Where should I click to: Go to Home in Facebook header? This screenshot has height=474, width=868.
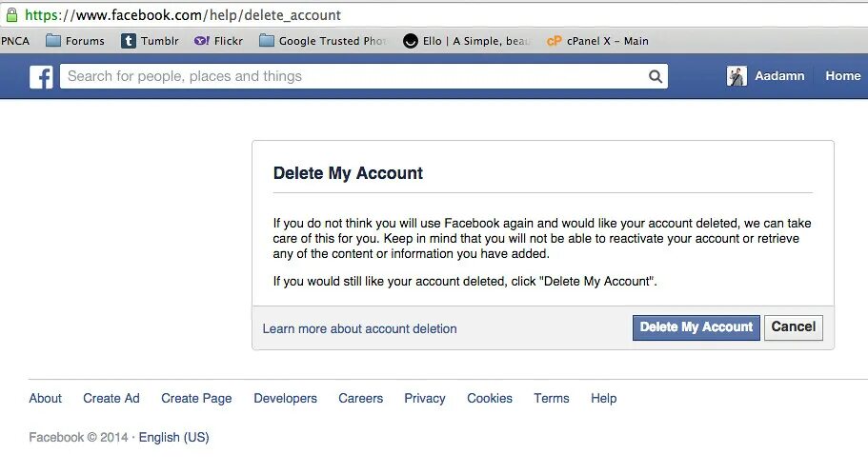click(842, 76)
